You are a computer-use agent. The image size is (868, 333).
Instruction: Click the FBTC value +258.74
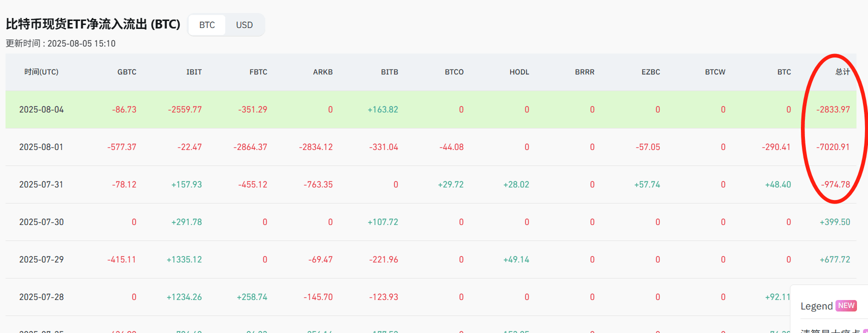click(252, 297)
